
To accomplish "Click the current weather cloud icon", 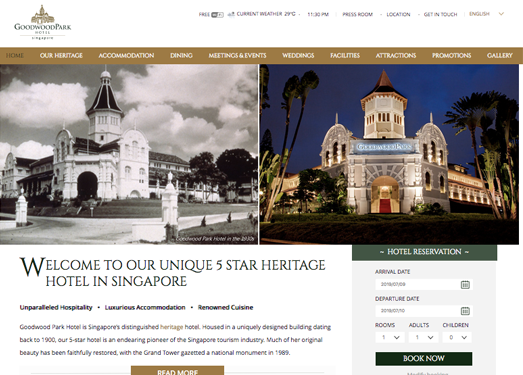I will point(231,14).
